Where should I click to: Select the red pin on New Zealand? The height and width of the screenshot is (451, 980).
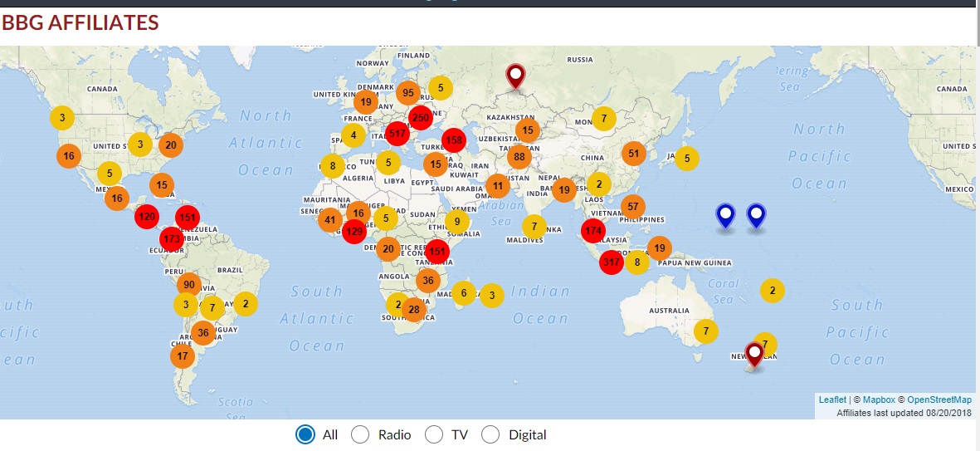755,356
